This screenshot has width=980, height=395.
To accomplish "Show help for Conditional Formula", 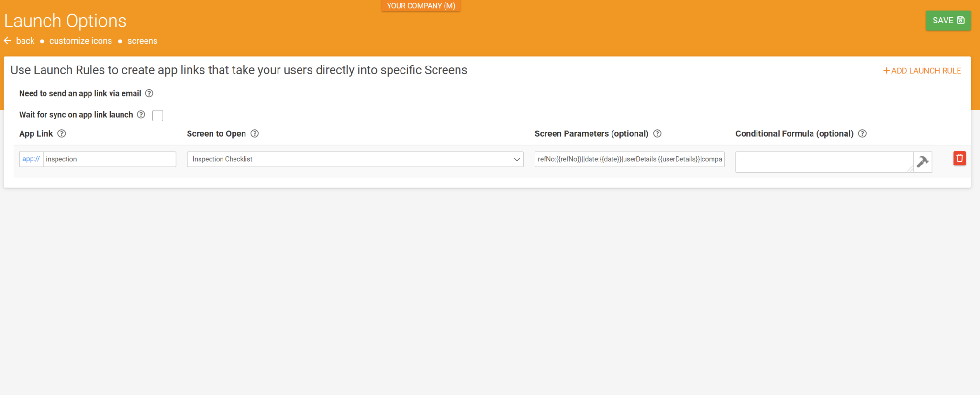I will [862, 133].
